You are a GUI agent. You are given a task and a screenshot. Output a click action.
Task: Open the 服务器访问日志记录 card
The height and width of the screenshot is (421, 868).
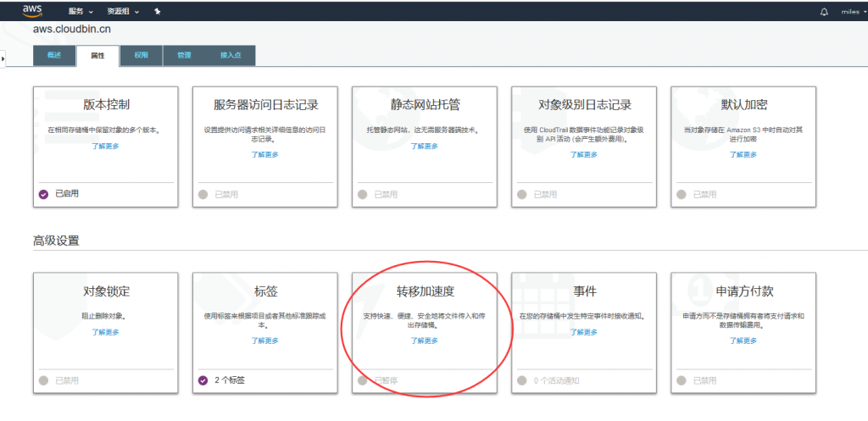265,147
